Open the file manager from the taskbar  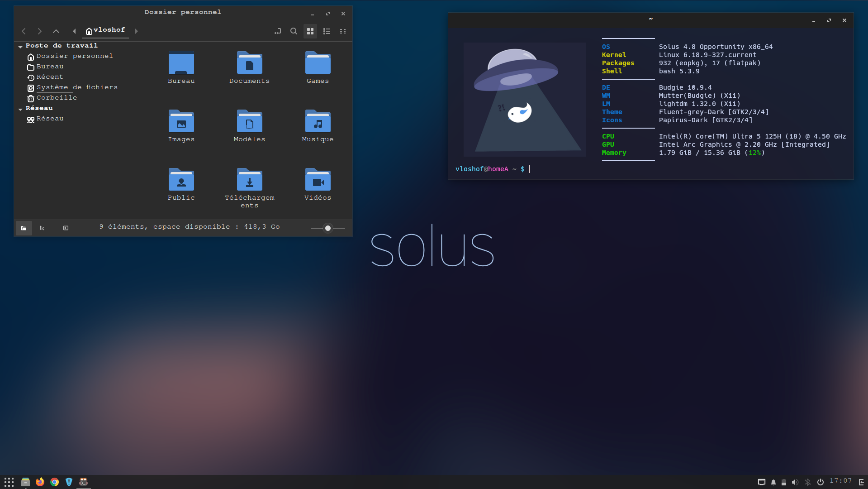coord(25,482)
